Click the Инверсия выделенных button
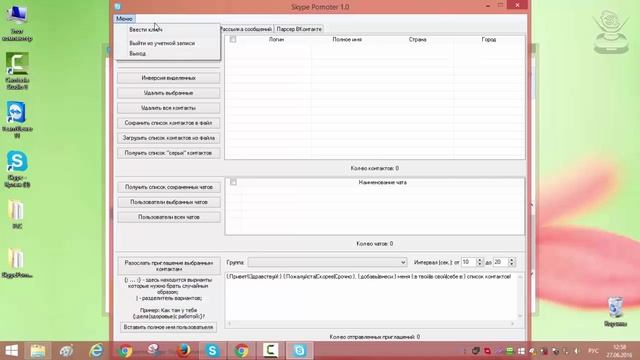Image resolution: width=640 pixels, height=360 pixels. click(169, 78)
